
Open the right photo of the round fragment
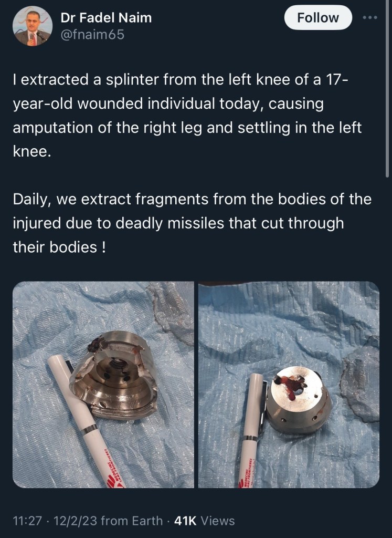coord(289,385)
